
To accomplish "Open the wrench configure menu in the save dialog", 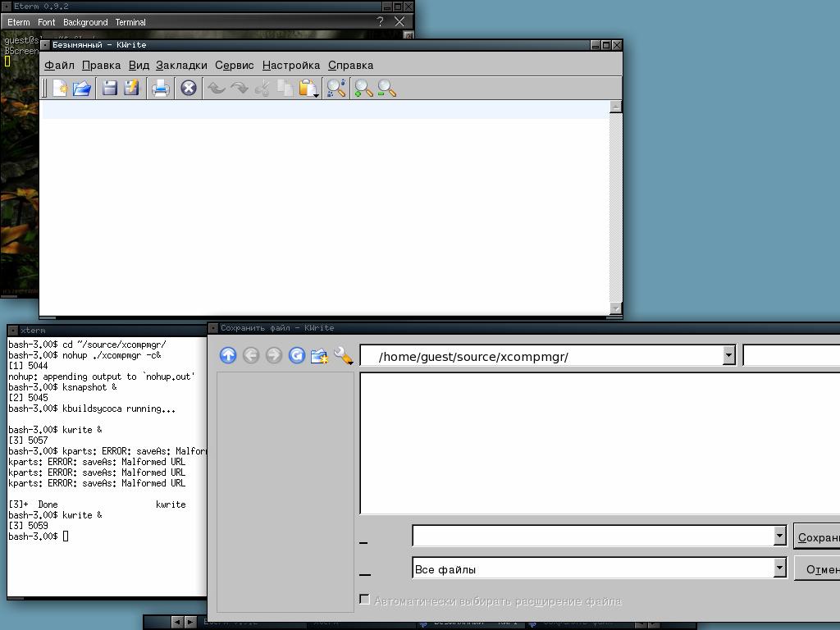I will point(343,355).
